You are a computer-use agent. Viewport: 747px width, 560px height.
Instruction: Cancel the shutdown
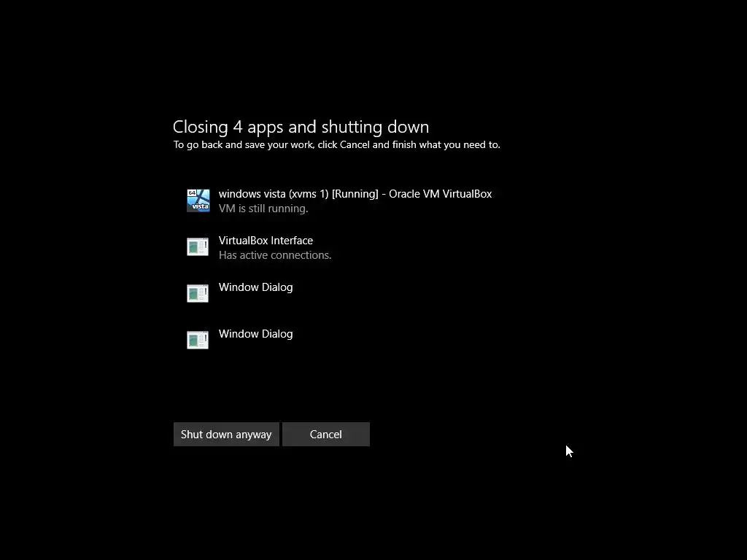pyautogui.click(x=326, y=435)
